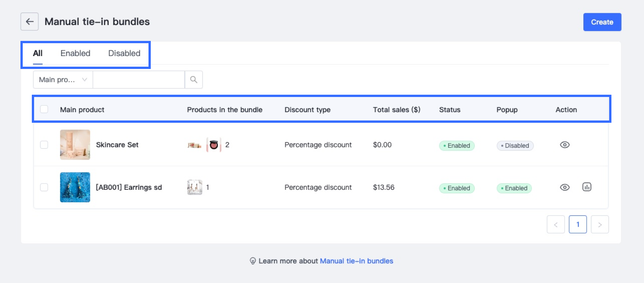Select page 1 in pagination
Viewport: 644px width, 283px height.
click(x=578, y=224)
